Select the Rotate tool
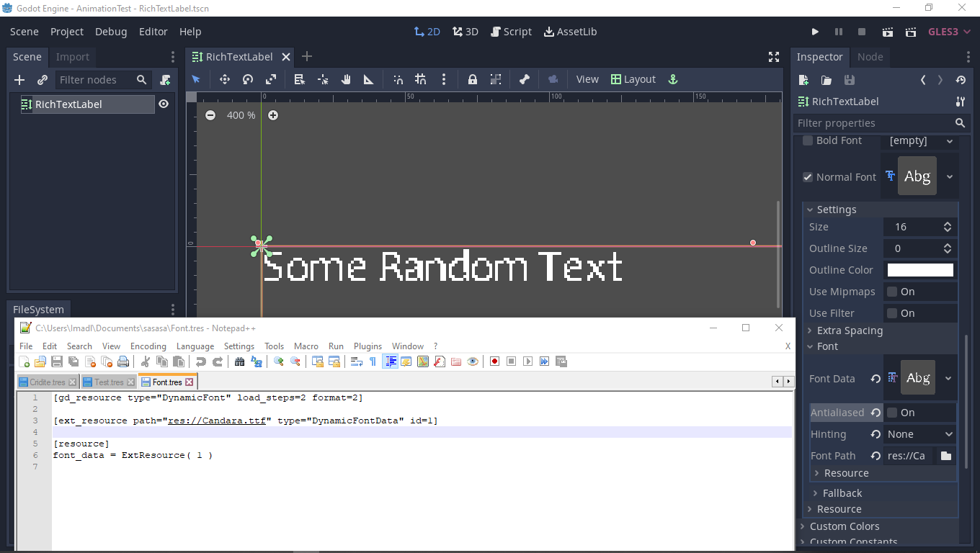Screen dimensions: 980x553 coord(246,79)
